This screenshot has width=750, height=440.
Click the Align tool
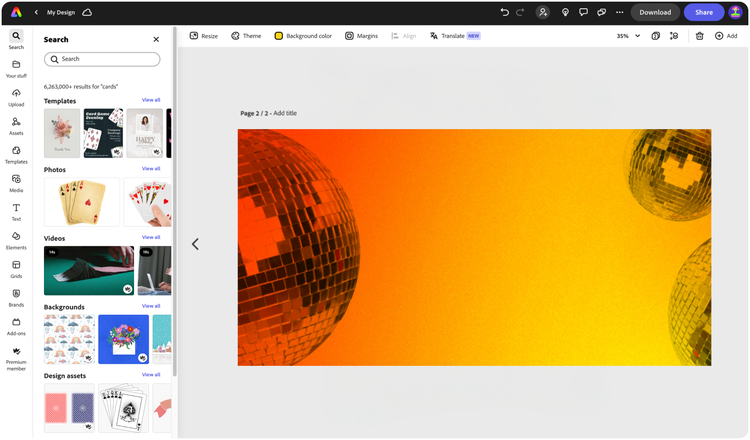pyautogui.click(x=404, y=36)
